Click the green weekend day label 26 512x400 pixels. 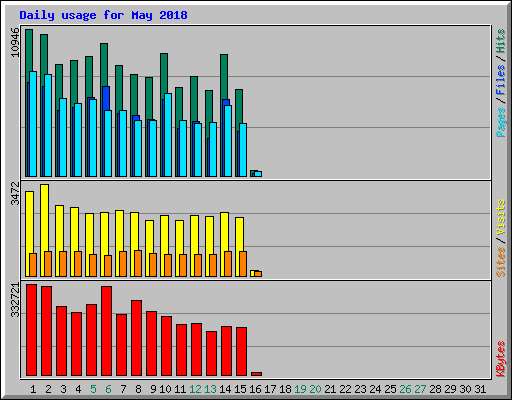[405, 389]
